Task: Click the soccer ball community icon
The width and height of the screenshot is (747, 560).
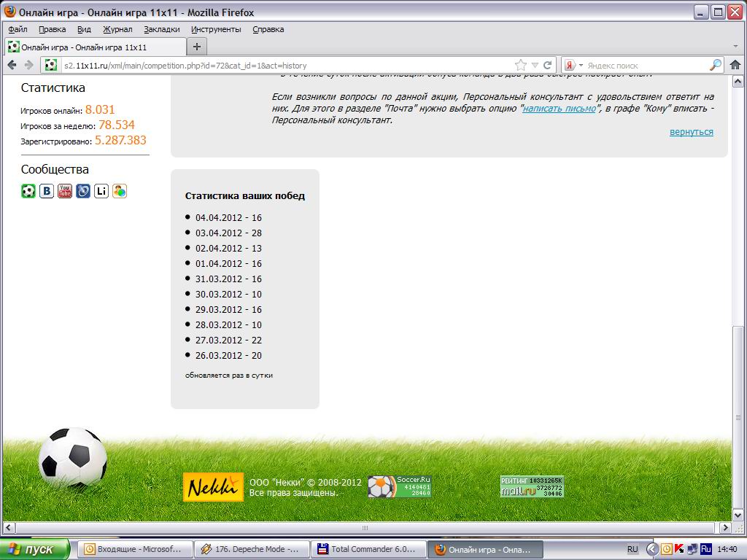Action: (x=28, y=191)
